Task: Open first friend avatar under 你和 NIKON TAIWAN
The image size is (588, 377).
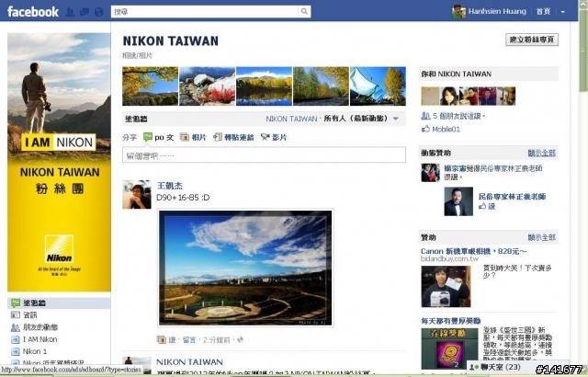Action: coord(430,96)
